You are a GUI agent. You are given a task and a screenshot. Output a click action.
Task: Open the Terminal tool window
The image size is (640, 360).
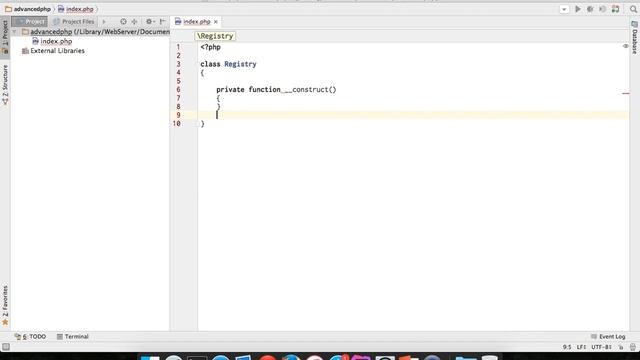point(73,337)
